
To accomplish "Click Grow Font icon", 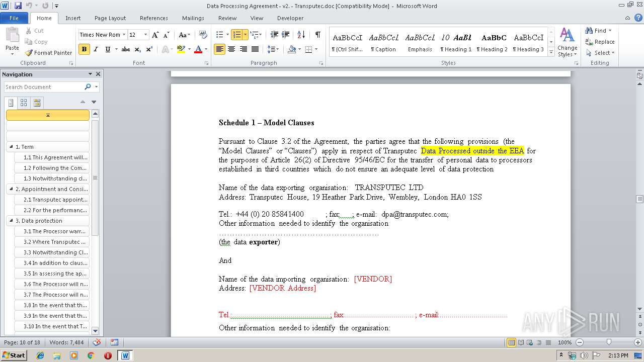I will click(x=155, y=35).
